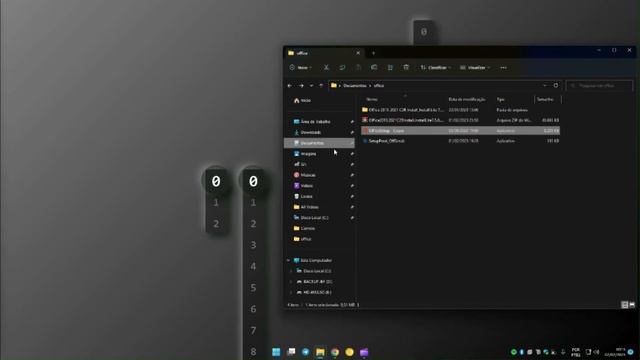Click the Share icon in Explorer toolbar
The width and height of the screenshot is (640, 360).
point(390,68)
